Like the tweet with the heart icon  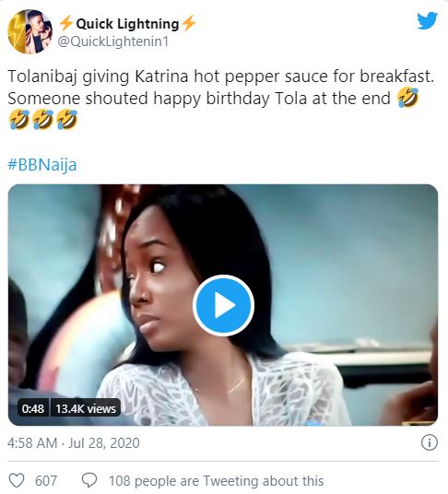[16, 481]
